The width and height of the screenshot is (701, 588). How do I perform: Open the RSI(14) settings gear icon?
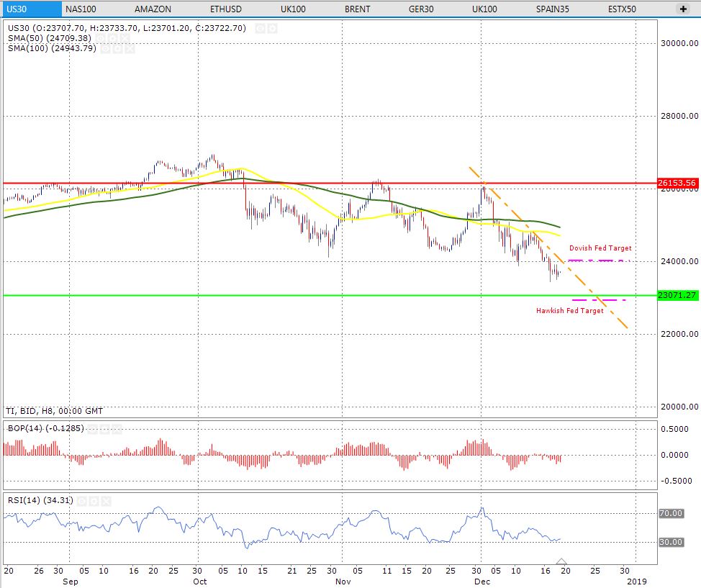[92, 500]
